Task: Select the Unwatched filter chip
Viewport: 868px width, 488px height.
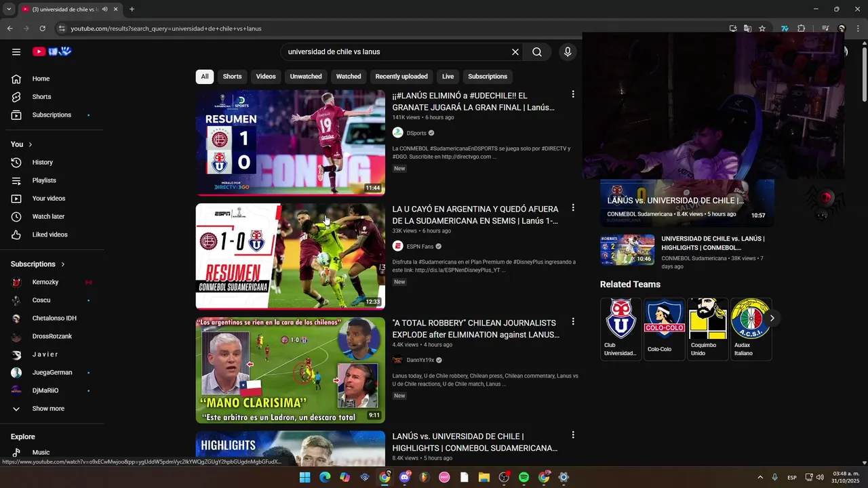Action: click(306, 77)
